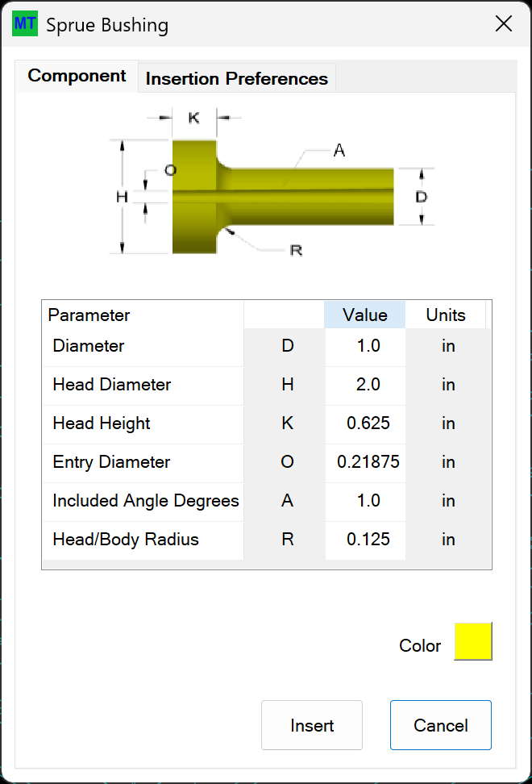Click units 'in' for Diameter row

click(448, 346)
